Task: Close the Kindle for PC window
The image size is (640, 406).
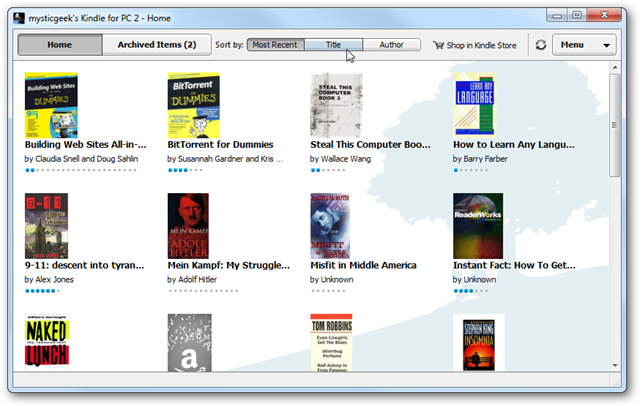Action: tap(604, 15)
